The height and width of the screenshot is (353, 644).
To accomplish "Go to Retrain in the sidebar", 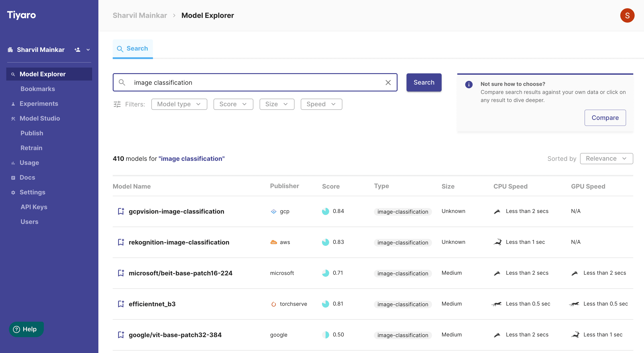I will (31, 148).
